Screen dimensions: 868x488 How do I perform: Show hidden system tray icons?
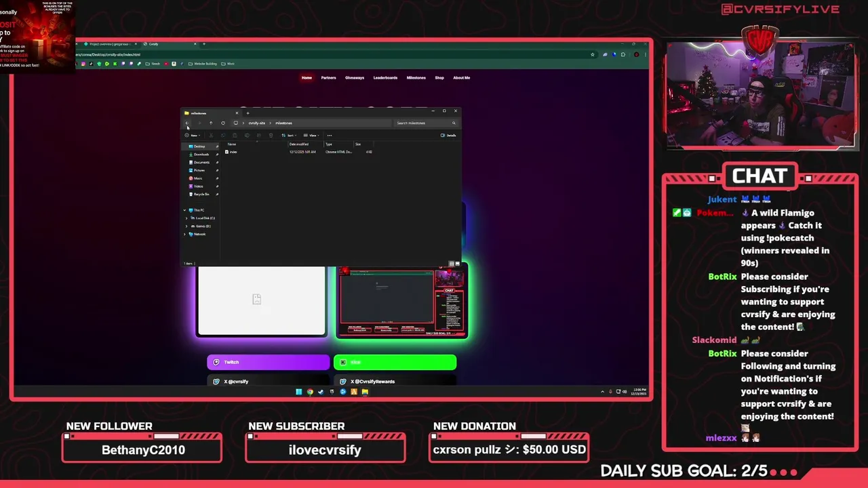[x=602, y=392]
